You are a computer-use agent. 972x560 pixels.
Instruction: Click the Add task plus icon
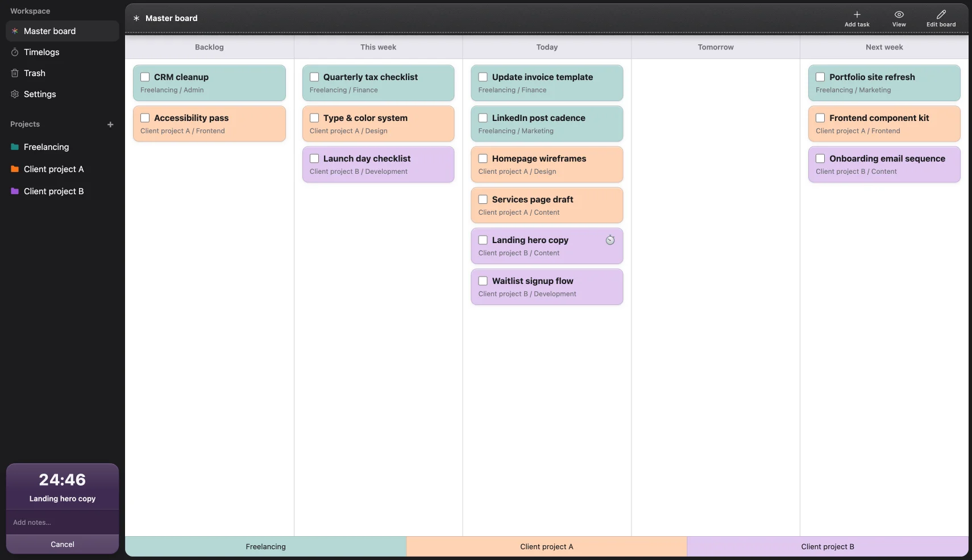point(857,14)
